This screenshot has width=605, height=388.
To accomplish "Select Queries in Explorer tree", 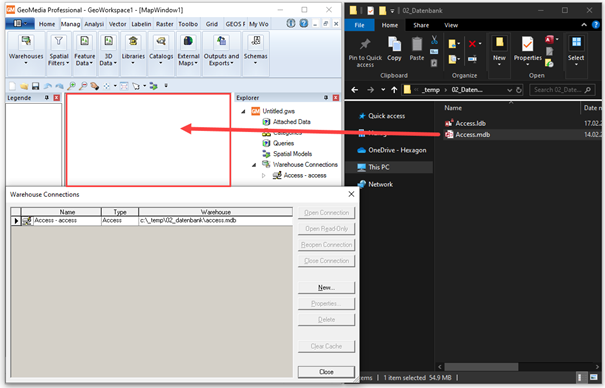I will (x=284, y=143).
